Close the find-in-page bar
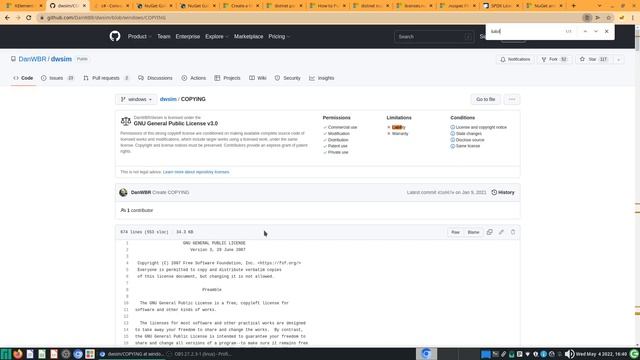Screen dimensions: 640x360 pyautogui.click(x=607, y=31)
